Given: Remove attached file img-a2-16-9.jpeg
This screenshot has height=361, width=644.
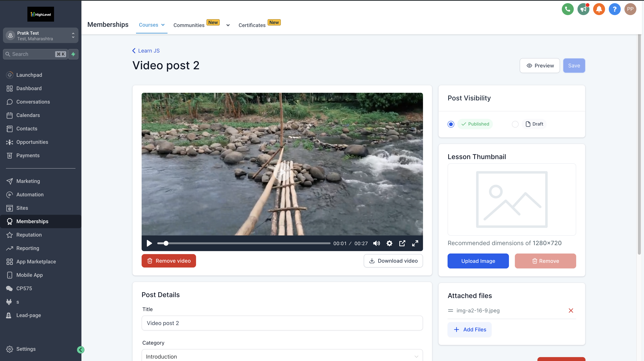Looking at the screenshot, I should click(571, 311).
